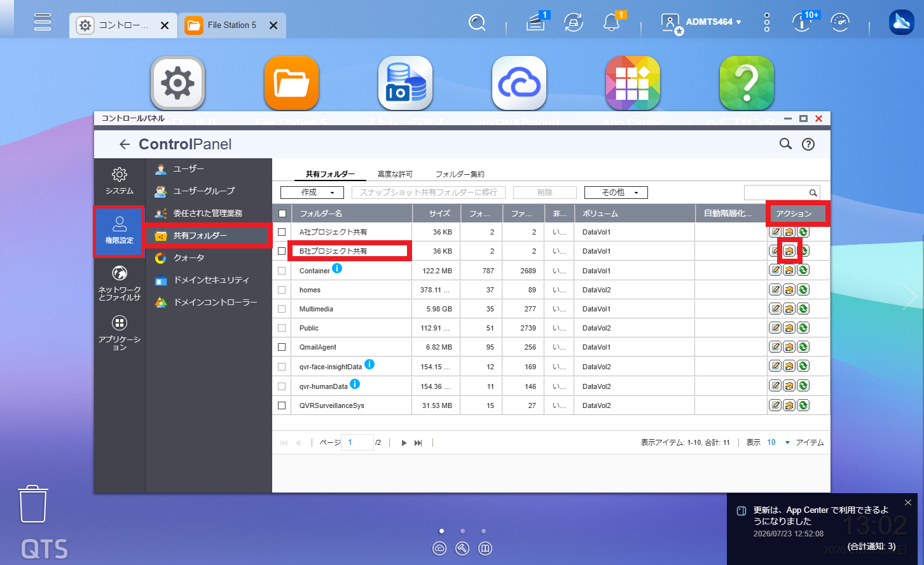The width and height of the screenshot is (924, 565).
Task: Open the trash bin on the desktop
Action: [32, 504]
